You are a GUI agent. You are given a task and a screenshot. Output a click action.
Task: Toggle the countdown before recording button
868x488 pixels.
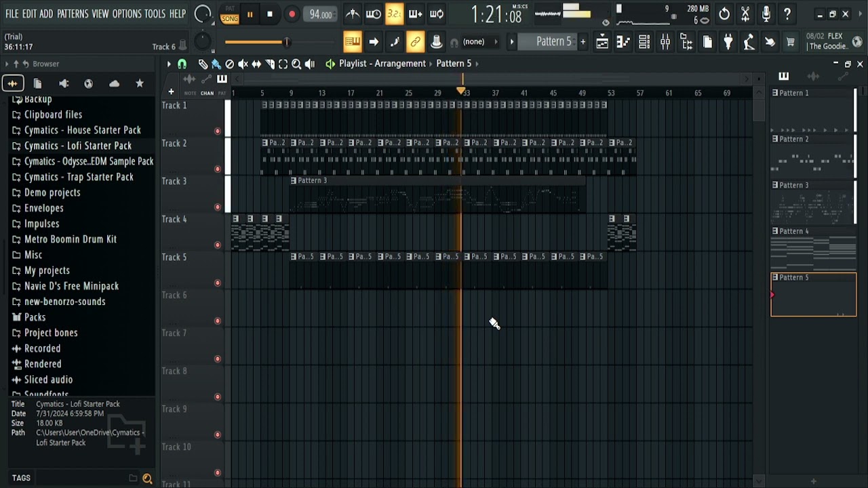[x=394, y=14]
